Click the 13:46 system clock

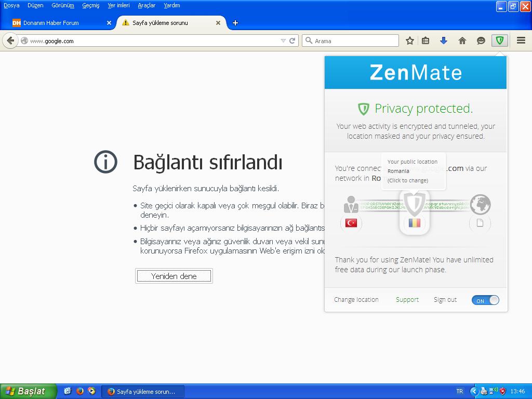[x=517, y=391]
